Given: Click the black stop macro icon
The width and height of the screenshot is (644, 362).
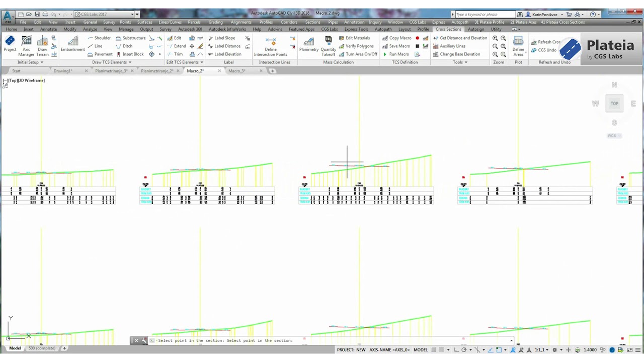Looking at the screenshot, I should (x=417, y=46).
